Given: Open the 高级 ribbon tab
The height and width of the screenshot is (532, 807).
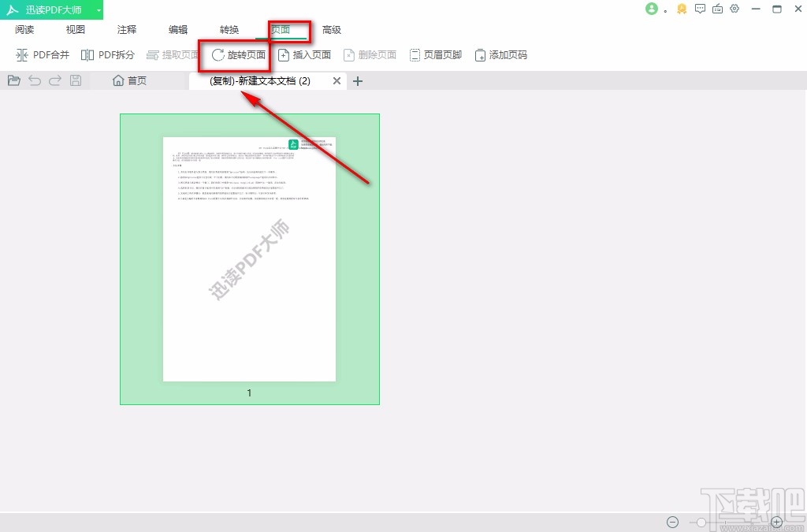Looking at the screenshot, I should [x=332, y=29].
